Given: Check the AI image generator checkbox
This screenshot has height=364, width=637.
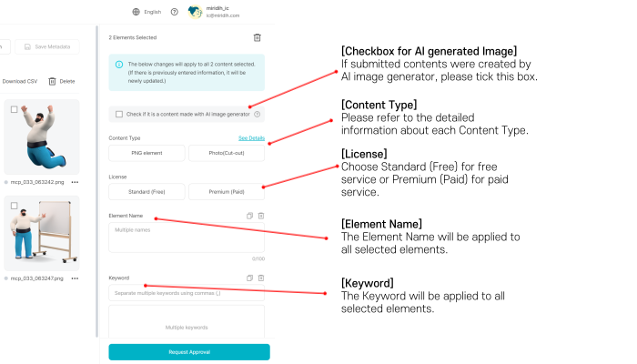Looking at the screenshot, I should coord(119,114).
